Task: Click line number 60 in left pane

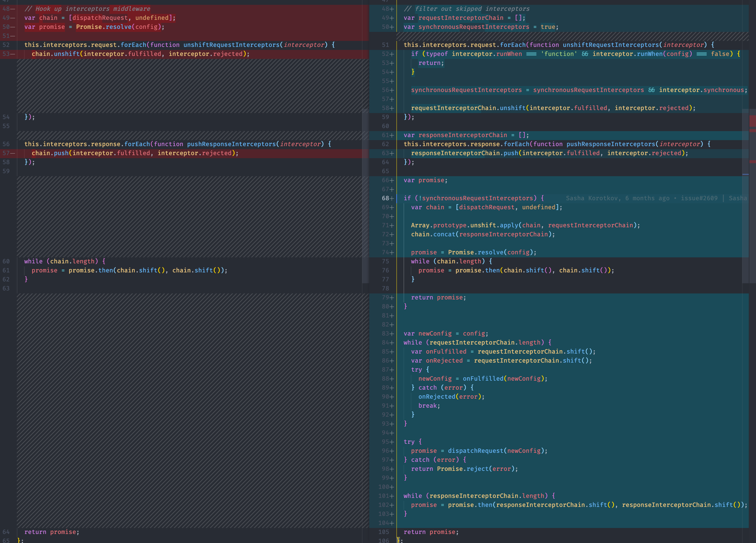Action: (6, 261)
